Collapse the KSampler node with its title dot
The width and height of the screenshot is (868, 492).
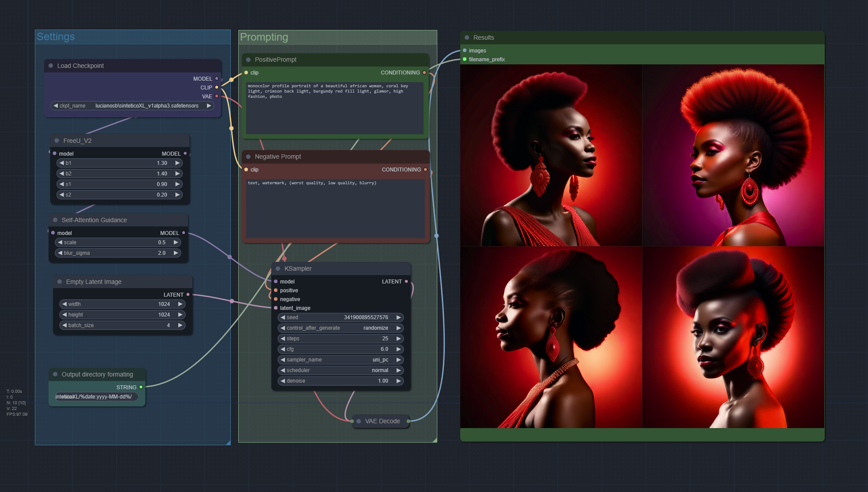(x=278, y=268)
